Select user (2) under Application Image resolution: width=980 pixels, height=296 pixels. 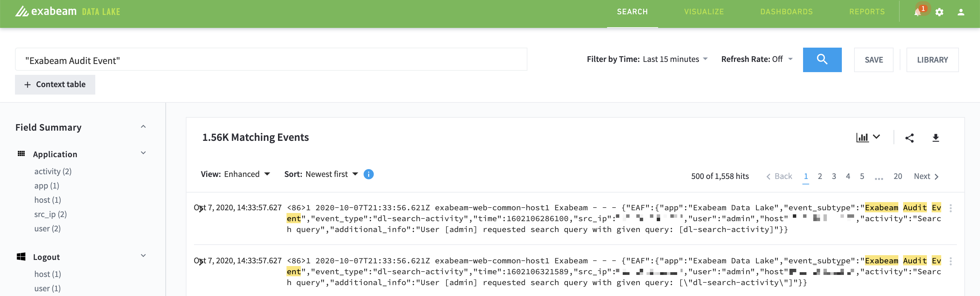(x=47, y=228)
